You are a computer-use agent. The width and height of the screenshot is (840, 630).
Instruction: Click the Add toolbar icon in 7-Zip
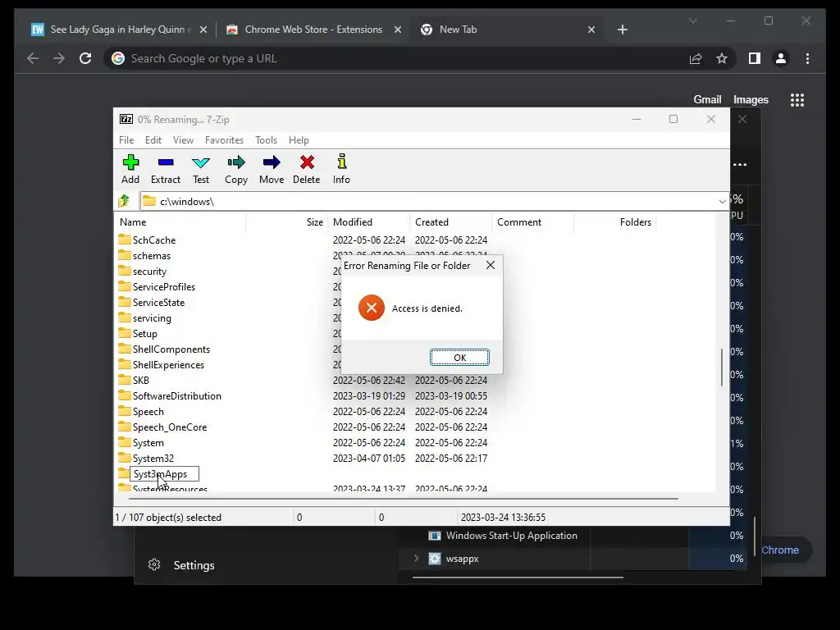(130, 162)
